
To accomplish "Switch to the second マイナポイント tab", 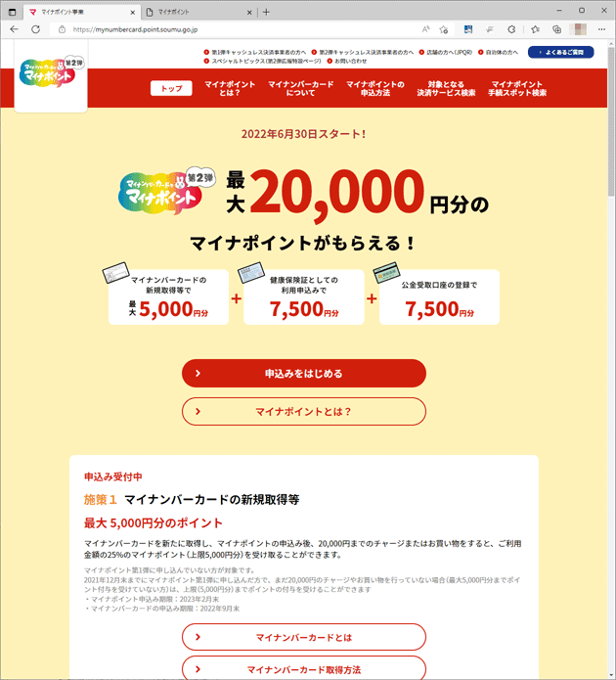I will 198,12.
